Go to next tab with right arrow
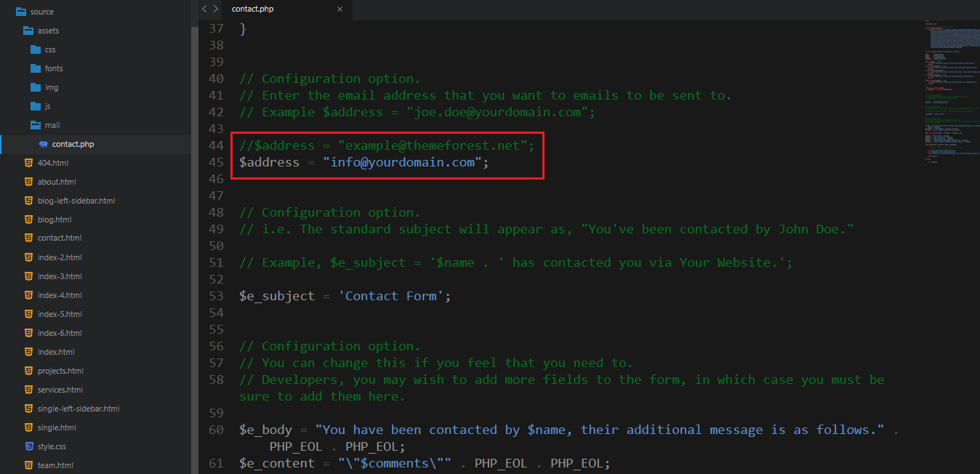Screen dimensions: 980x474 pyautogui.click(x=215, y=9)
